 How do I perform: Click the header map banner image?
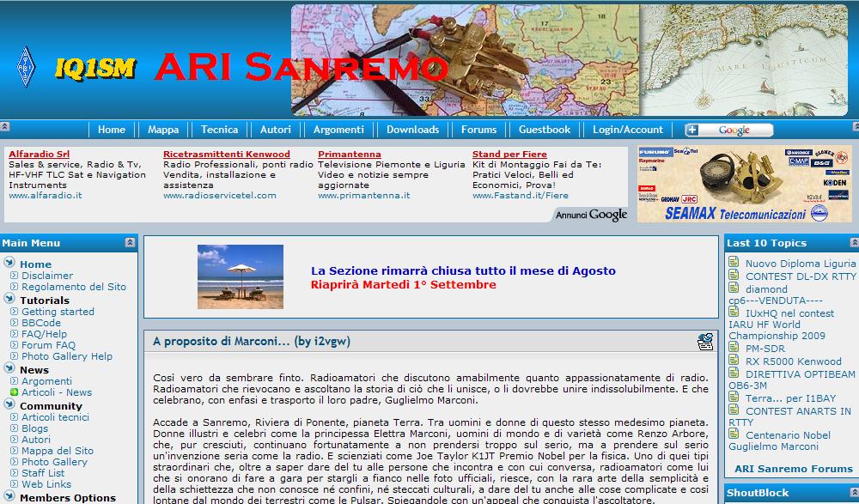(570, 60)
